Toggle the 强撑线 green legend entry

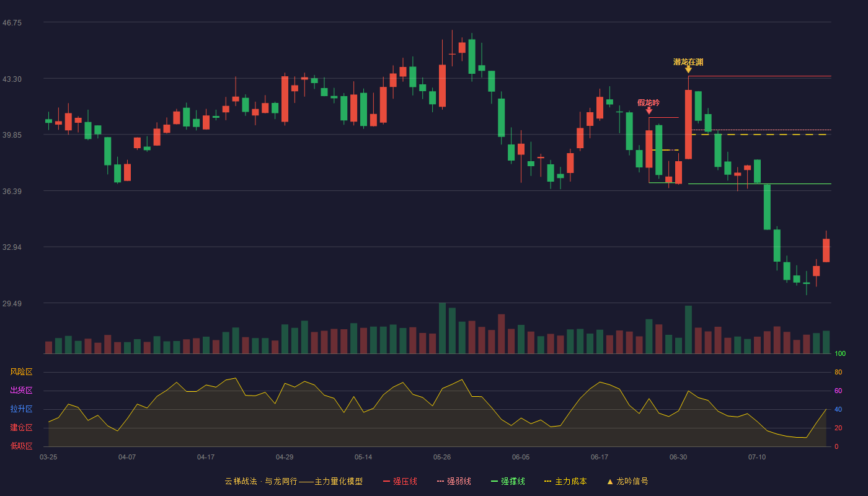tap(508, 481)
